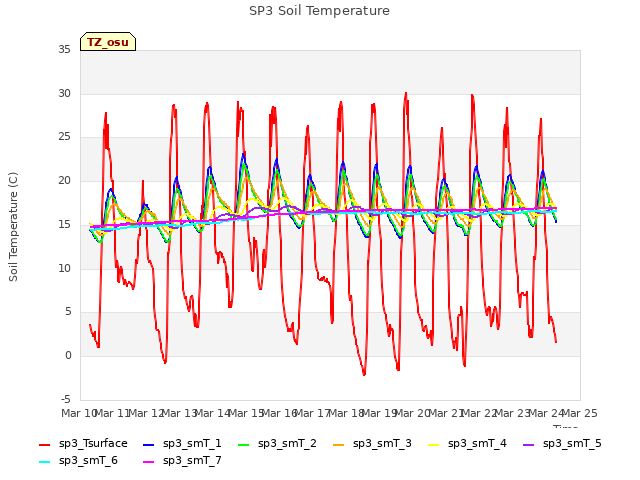Click the 30 y-axis tick label
This screenshot has width=640, height=480.
pos(64,93)
